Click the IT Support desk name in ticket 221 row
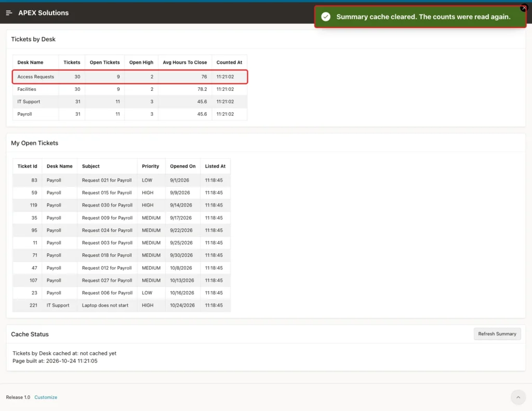 tap(58, 305)
